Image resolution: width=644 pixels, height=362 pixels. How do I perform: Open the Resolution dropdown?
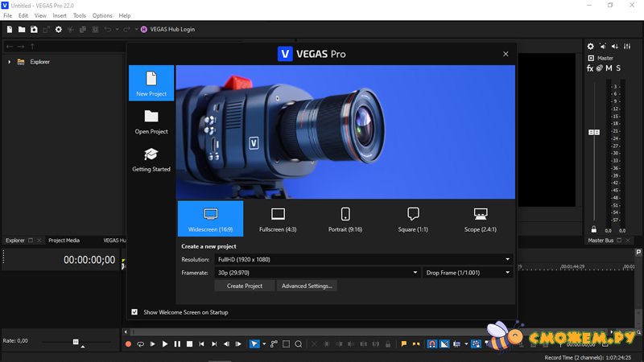[363, 259]
